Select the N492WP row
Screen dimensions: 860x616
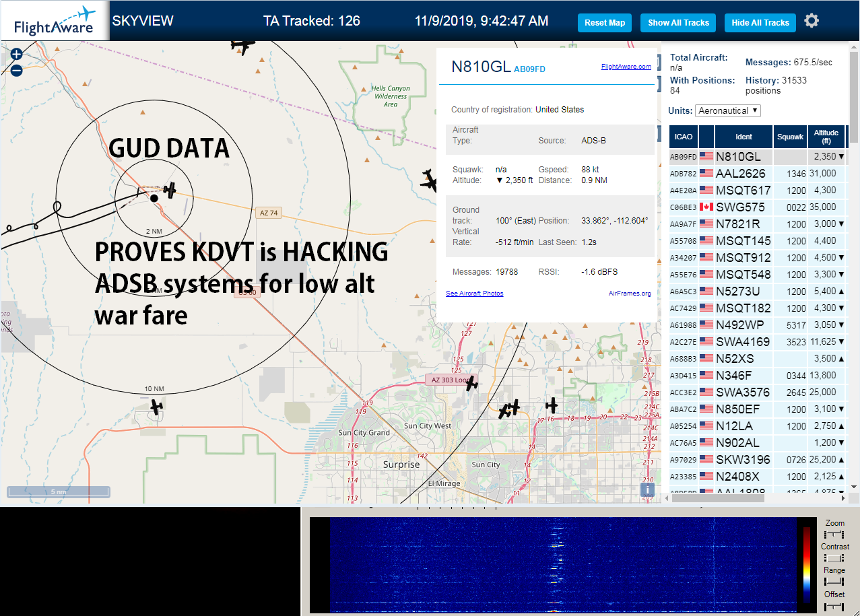(758, 325)
